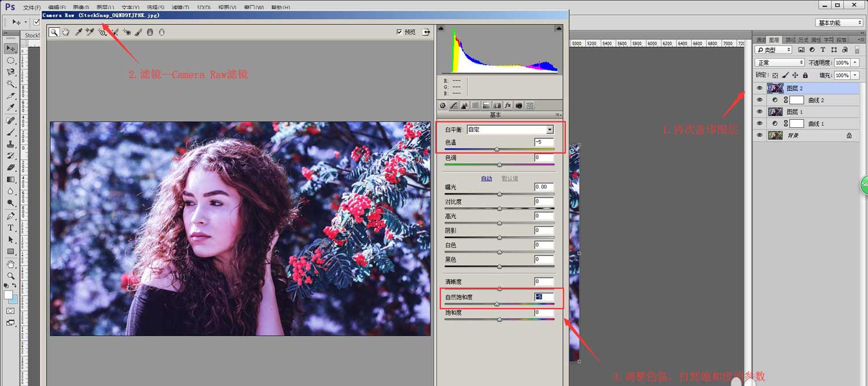
Task: Filter layers by pixel layer icon
Action: pos(801,50)
